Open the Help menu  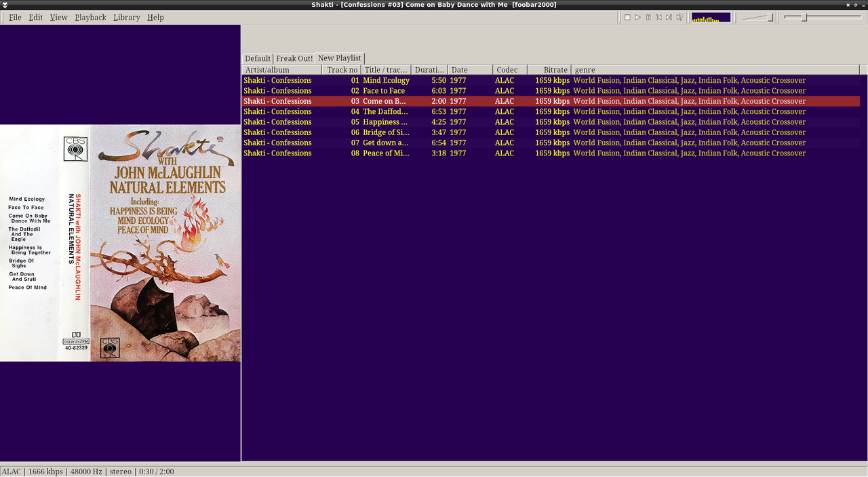pos(155,18)
